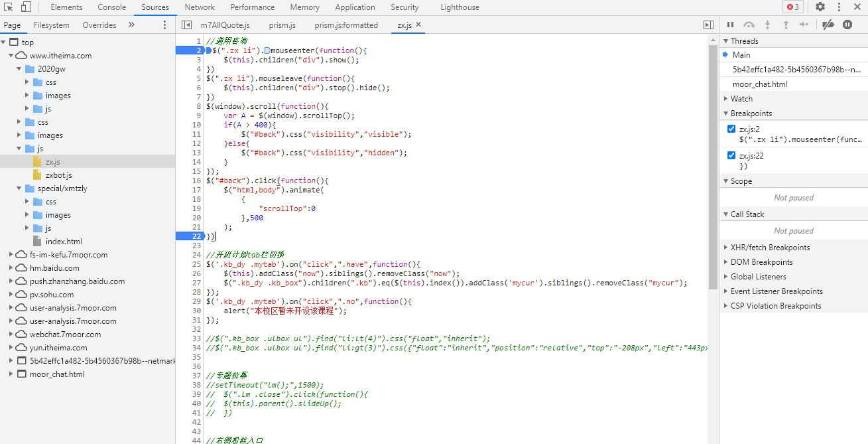
Task: Expand fs-im-kefu.7moor.com domain
Action: point(12,255)
